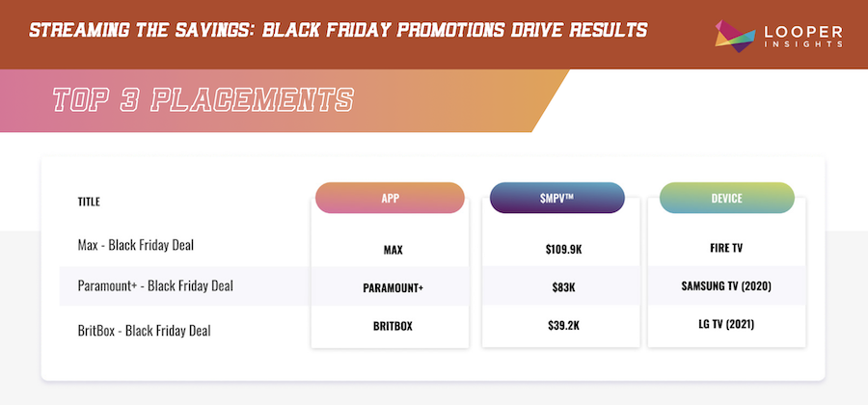Click the FIRE TV device cell

click(x=726, y=249)
